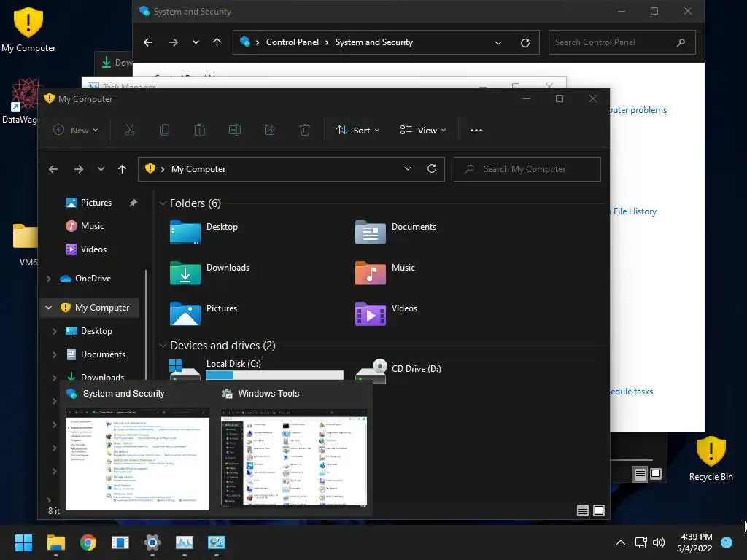
Task: Click the Share icon in toolbar
Action: 270,130
